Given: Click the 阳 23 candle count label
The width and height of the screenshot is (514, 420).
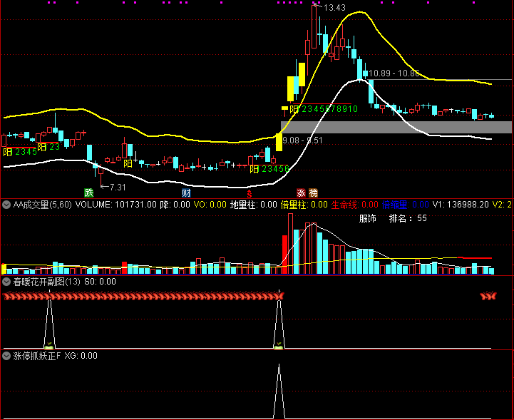Looking at the screenshot, I should [x=48, y=147].
